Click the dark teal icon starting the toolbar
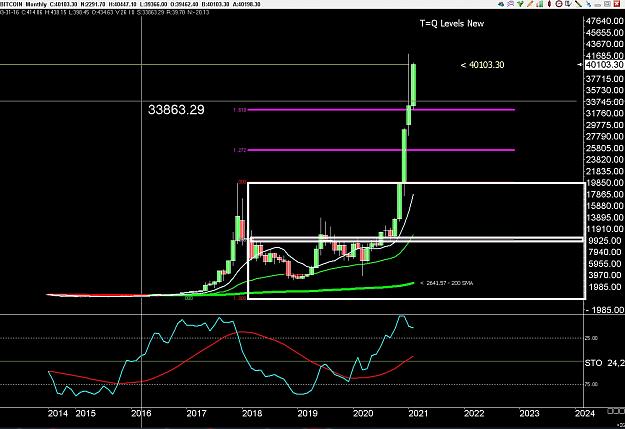This screenshot has height=429, width=625. [x=501, y=4]
